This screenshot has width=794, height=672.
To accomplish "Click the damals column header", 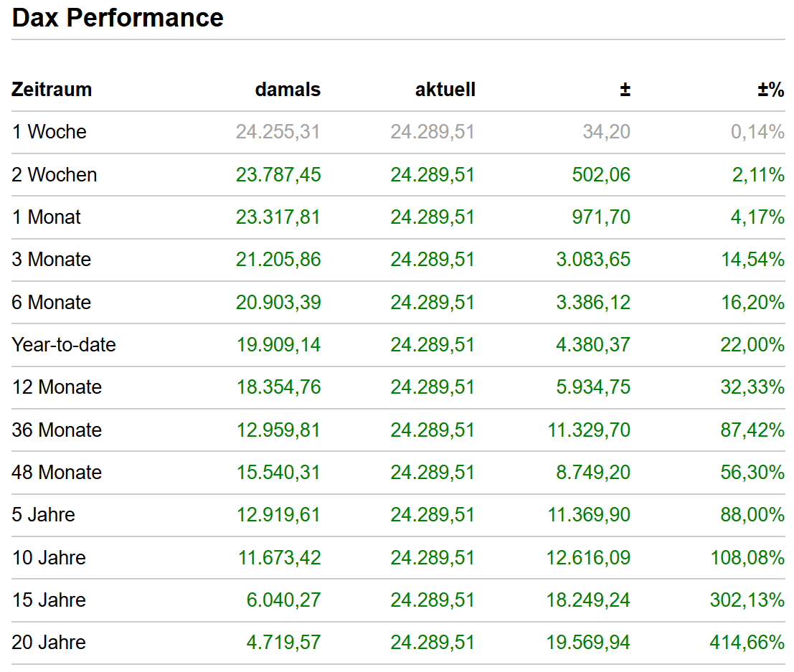I will coord(288,89).
